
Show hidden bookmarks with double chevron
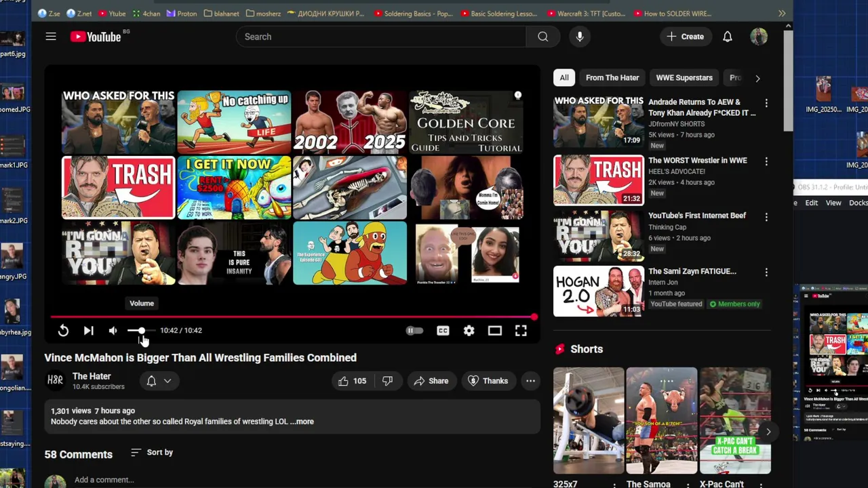click(x=782, y=14)
